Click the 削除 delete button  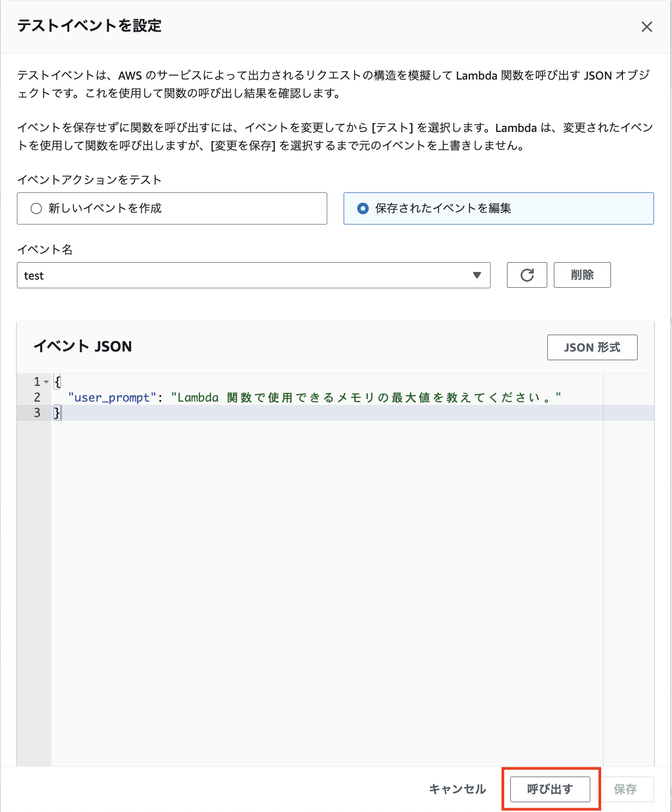[582, 275]
